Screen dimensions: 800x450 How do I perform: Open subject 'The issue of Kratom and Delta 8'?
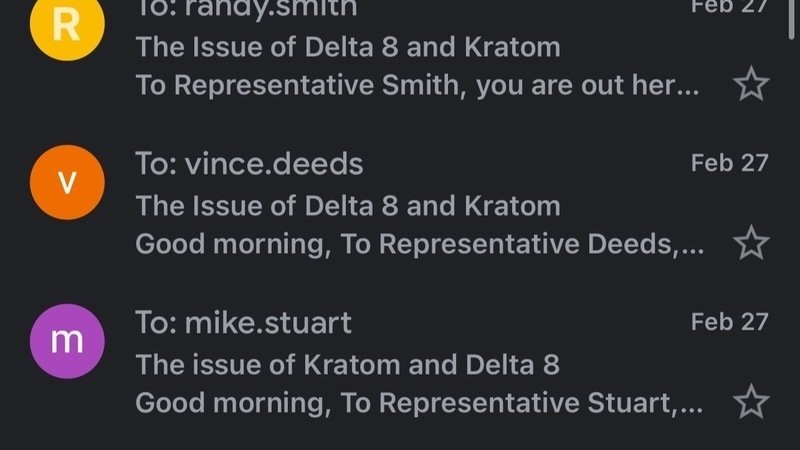348,365
